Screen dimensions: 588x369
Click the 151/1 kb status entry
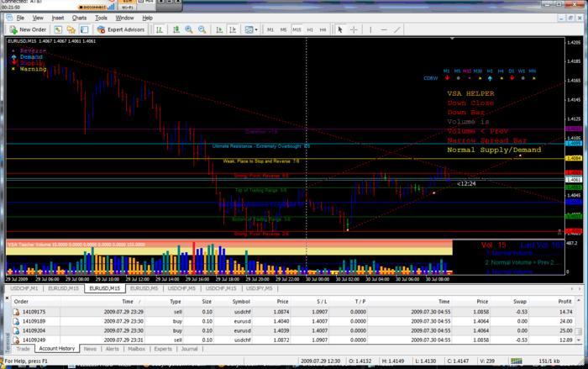(x=549, y=361)
